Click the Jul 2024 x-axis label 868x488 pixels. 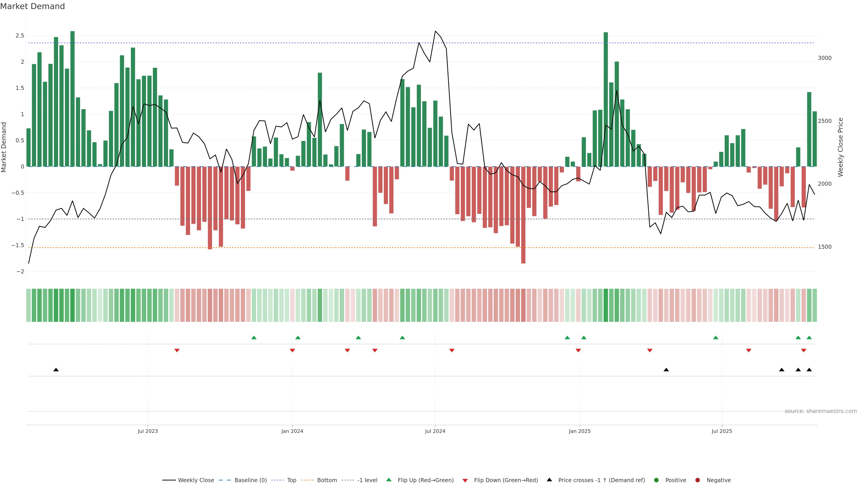click(435, 431)
